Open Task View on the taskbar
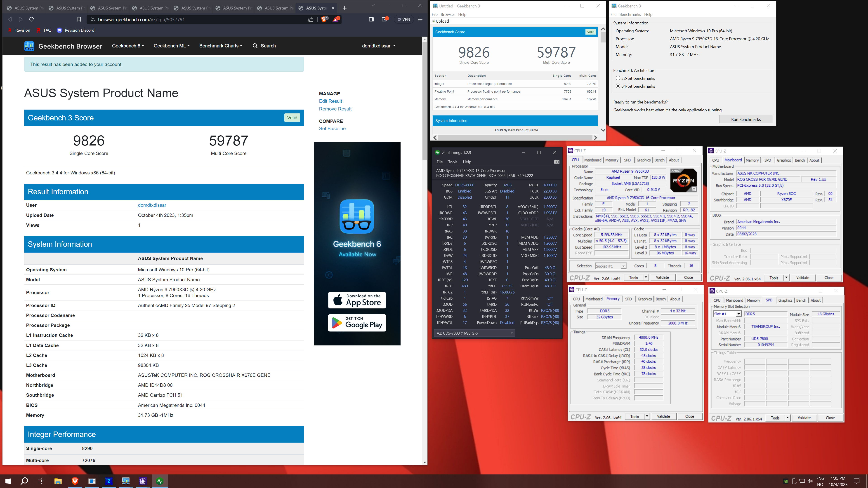 (x=41, y=481)
